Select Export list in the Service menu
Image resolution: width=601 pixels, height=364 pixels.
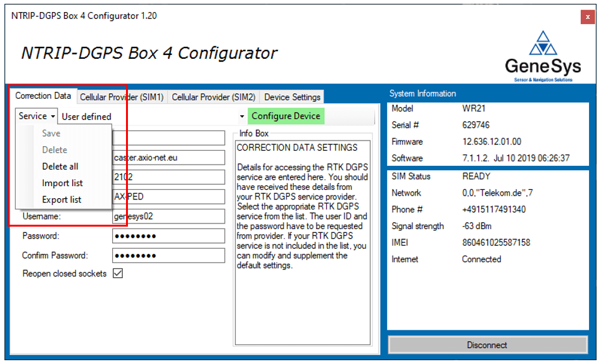pyautogui.click(x=61, y=199)
